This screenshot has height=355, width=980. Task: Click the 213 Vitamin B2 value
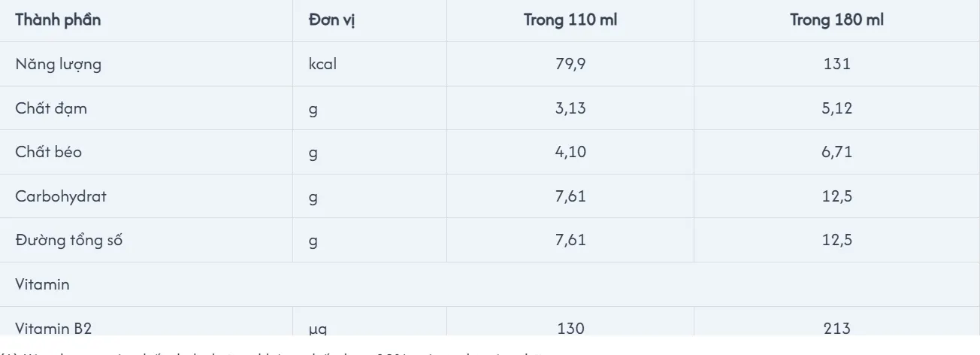[x=836, y=328]
